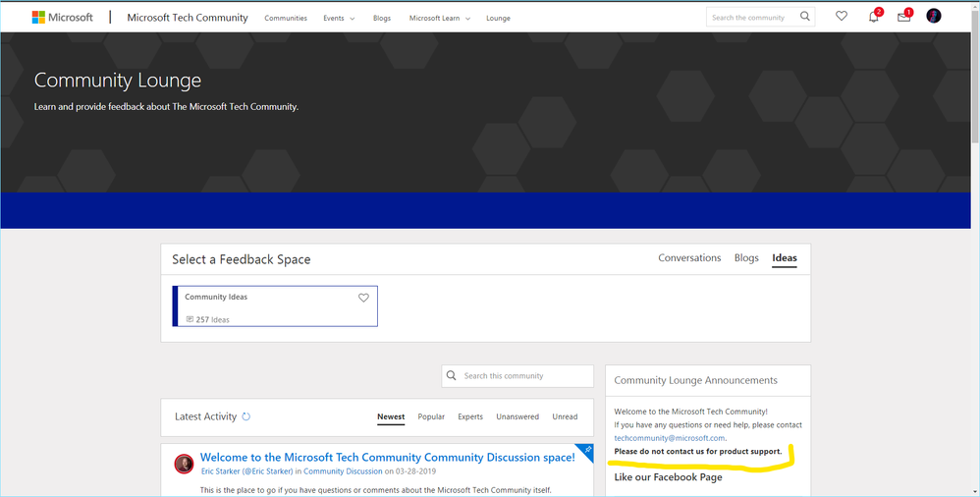Click the Community Lounge Announcements heading
The image size is (980, 497).
[695, 380]
